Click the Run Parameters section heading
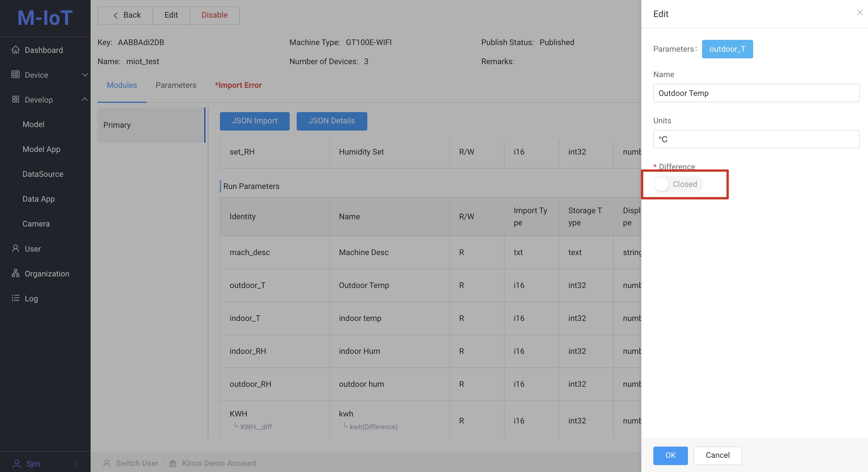The image size is (868, 472). click(251, 186)
